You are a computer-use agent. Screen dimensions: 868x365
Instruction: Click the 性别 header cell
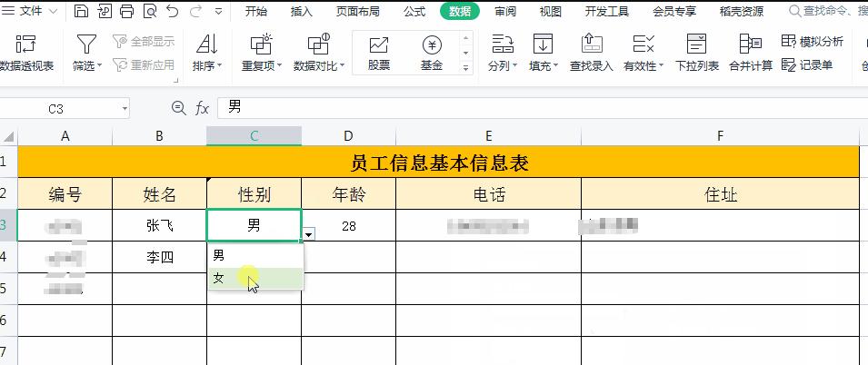[254, 194]
